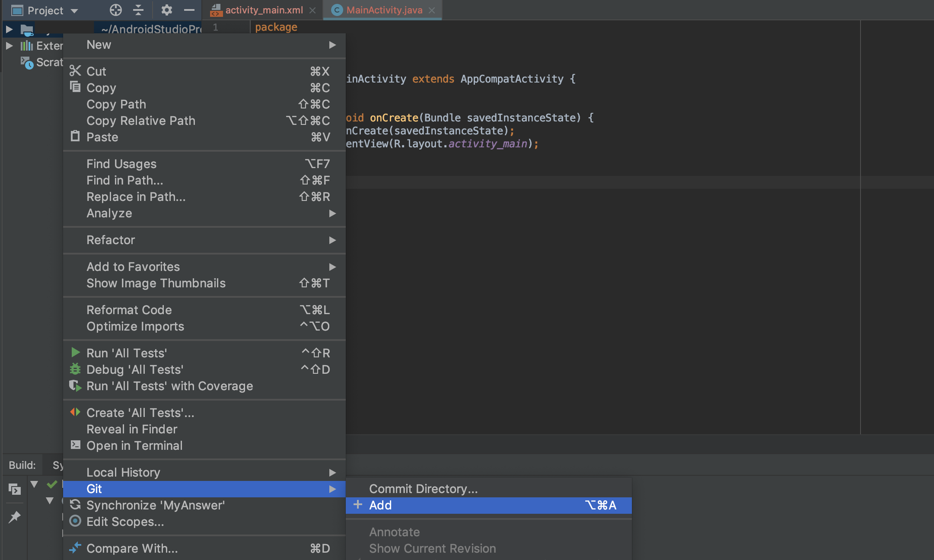Click Synchronize 'MyAnswer' menu item

[x=156, y=505]
